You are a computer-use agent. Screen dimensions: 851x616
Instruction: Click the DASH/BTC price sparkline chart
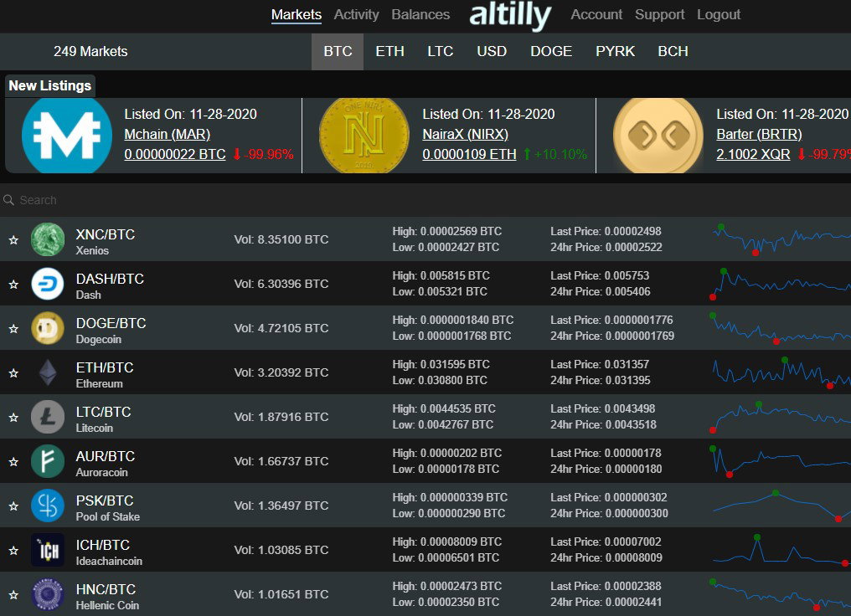pos(781,284)
